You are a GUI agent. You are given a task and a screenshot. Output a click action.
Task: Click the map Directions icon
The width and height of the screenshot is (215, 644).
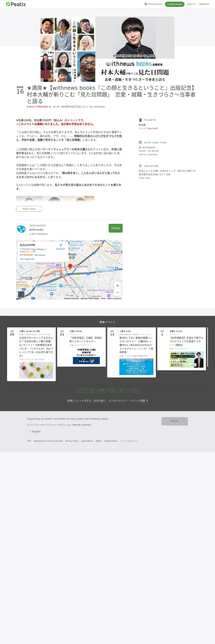(x=61, y=245)
